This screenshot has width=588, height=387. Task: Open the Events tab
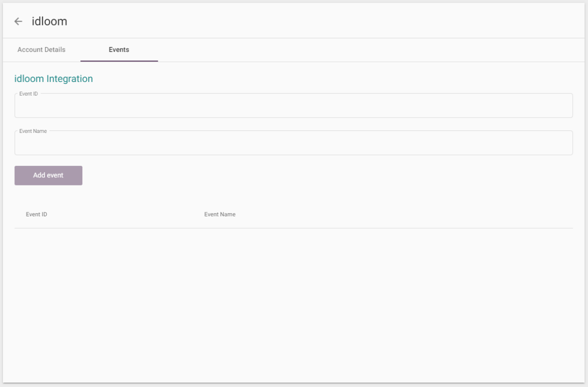tap(119, 50)
